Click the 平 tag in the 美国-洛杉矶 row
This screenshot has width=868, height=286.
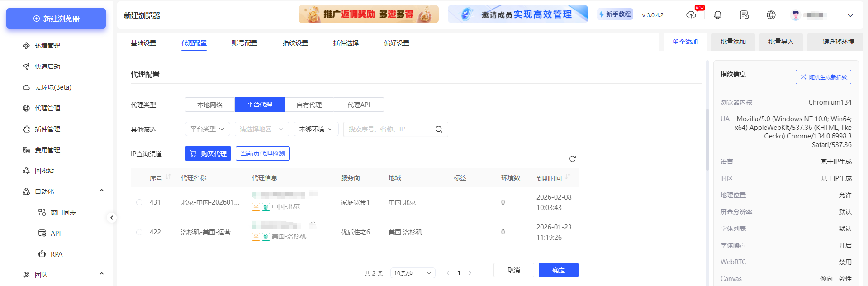tap(256, 237)
